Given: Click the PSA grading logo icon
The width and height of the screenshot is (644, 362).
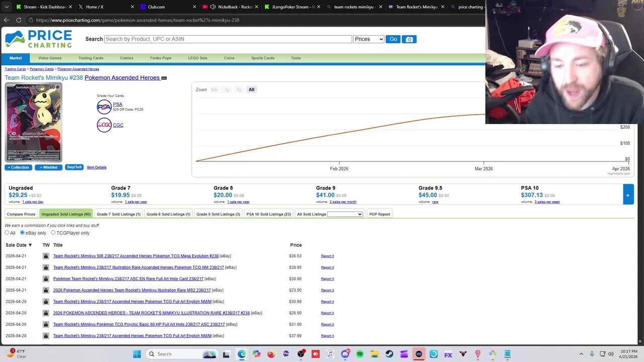Looking at the screenshot, I should click(x=104, y=107).
